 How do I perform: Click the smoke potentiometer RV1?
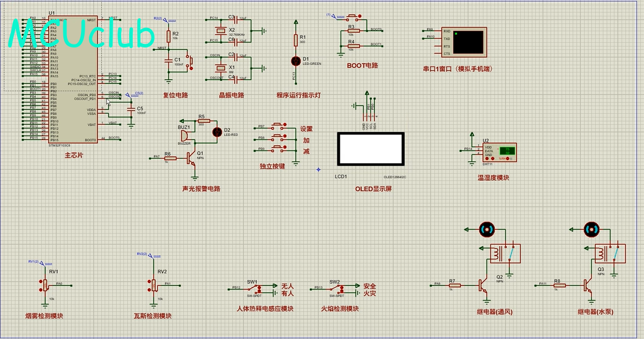(45, 285)
